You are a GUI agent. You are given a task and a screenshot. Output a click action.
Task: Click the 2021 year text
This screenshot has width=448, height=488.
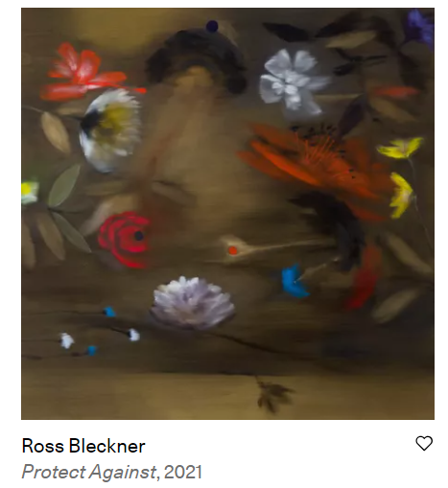click(x=183, y=472)
